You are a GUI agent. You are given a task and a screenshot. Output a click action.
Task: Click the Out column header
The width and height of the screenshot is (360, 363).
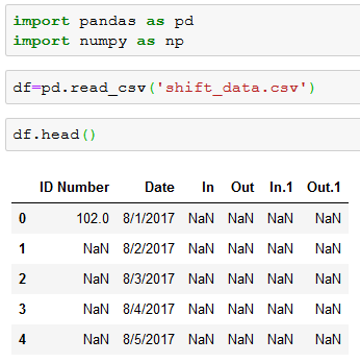(x=242, y=187)
